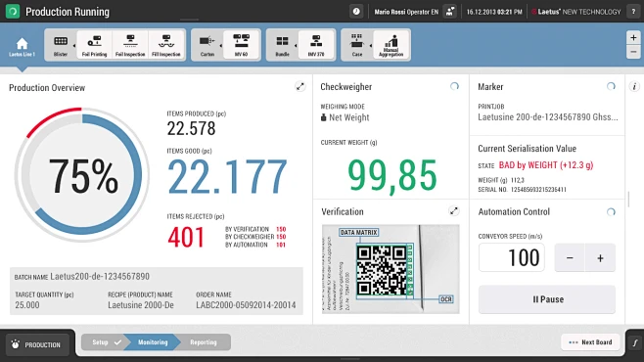The image size is (644, 362).
Task: Open the IMV 370 device
Action: (316, 45)
